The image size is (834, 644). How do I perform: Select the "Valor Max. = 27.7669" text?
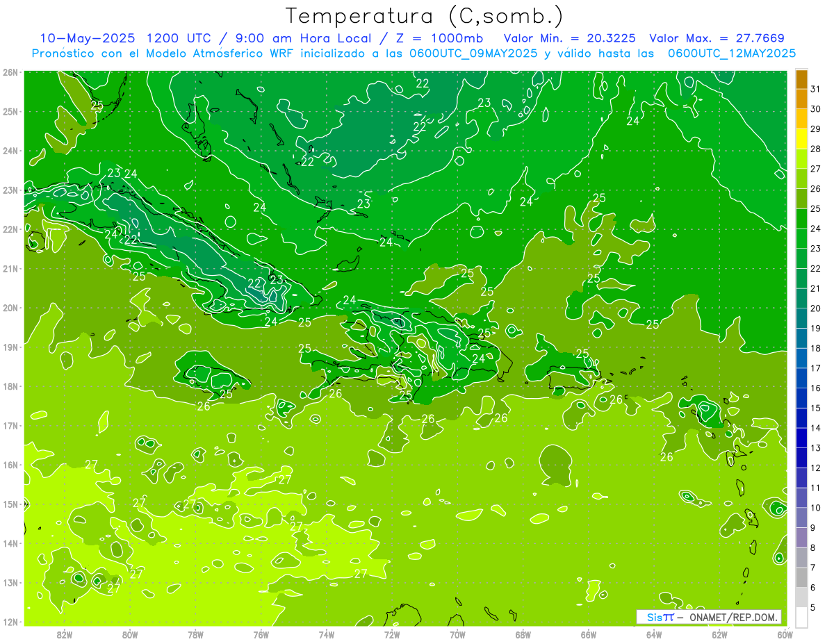coord(717,38)
